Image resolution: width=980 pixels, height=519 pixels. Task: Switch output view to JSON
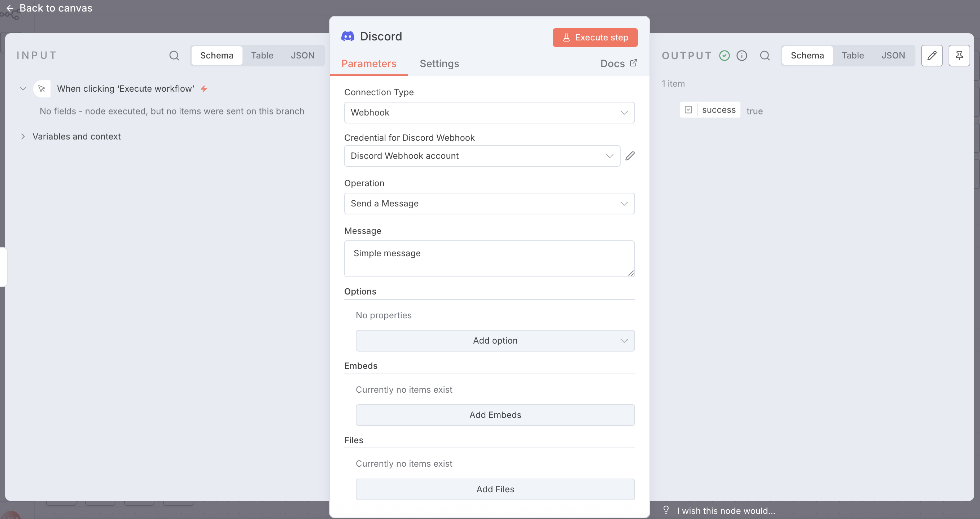coord(893,56)
